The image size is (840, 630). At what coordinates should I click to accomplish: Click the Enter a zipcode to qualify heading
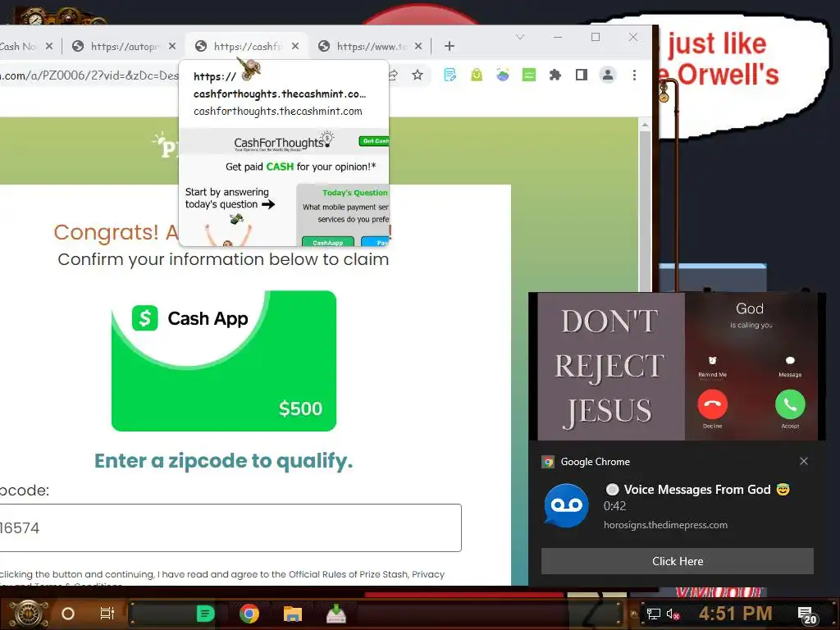(x=223, y=460)
